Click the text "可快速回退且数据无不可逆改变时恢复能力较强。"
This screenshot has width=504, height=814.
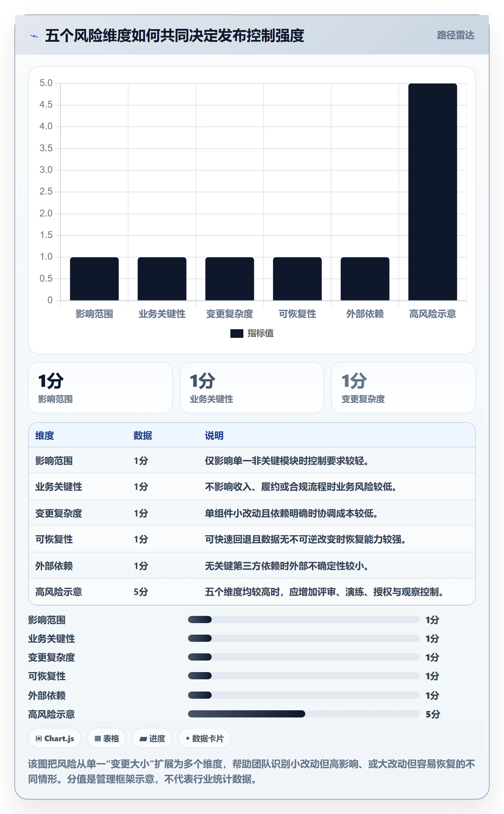point(305,540)
